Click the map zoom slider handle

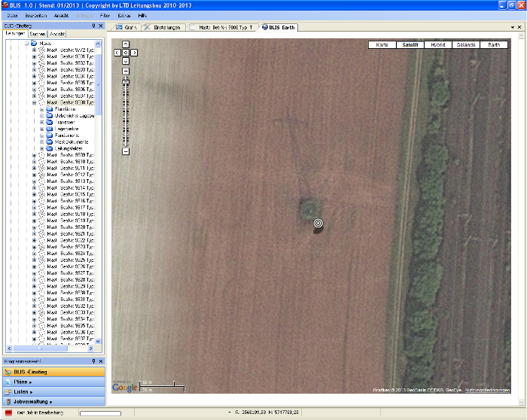(126, 81)
